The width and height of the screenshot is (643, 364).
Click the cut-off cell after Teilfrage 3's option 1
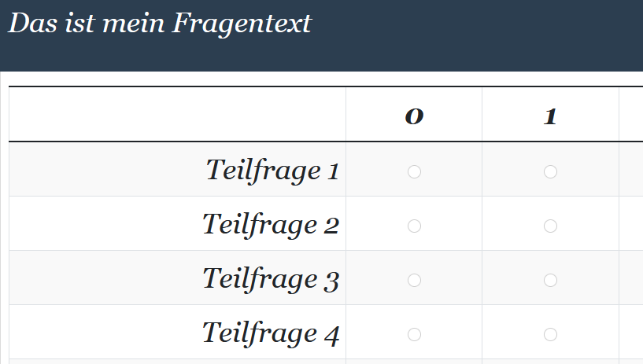631,278
